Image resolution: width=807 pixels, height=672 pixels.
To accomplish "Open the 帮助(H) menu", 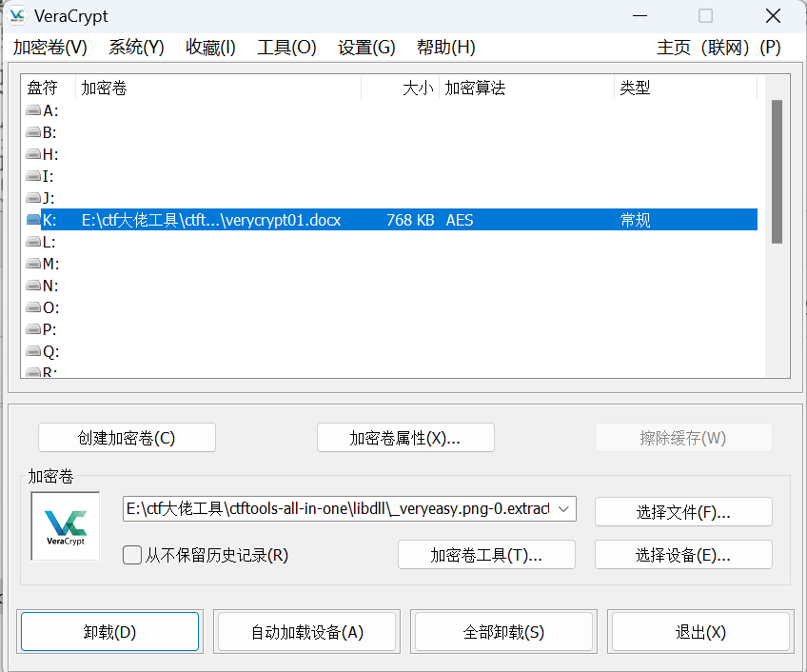I will pyautogui.click(x=445, y=48).
